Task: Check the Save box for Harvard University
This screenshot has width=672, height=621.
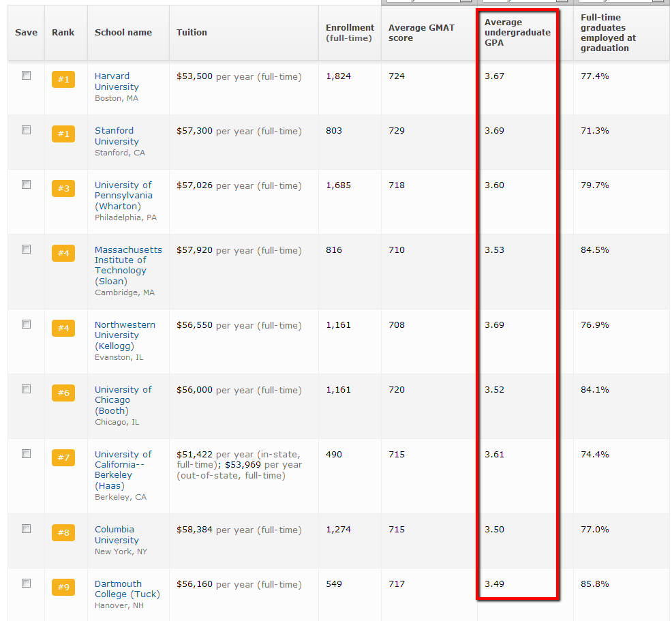Action: coord(26,76)
